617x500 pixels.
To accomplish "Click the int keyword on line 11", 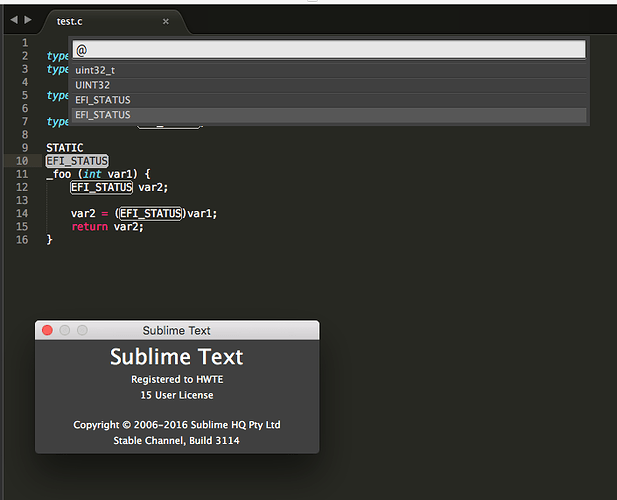I will coord(92,174).
